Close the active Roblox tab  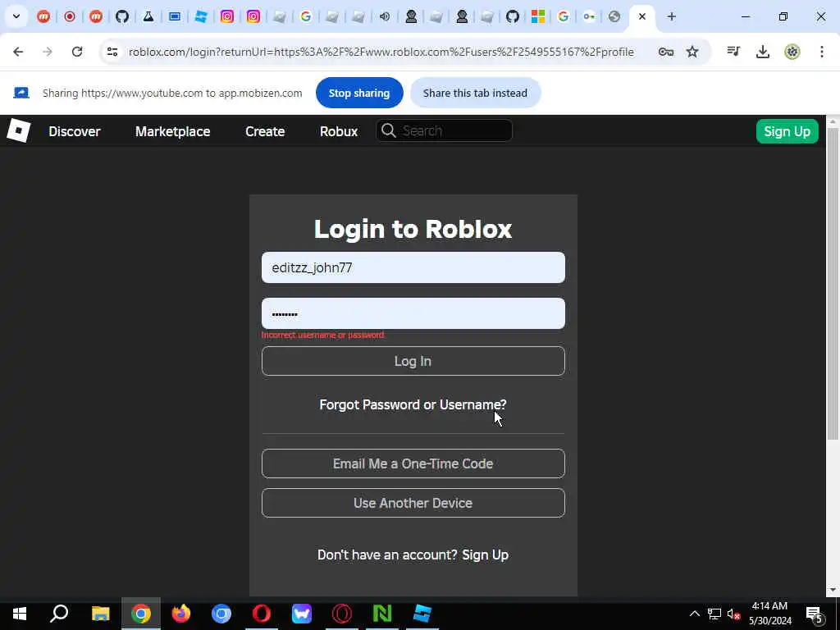pyautogui.click(x=641, y=16)
